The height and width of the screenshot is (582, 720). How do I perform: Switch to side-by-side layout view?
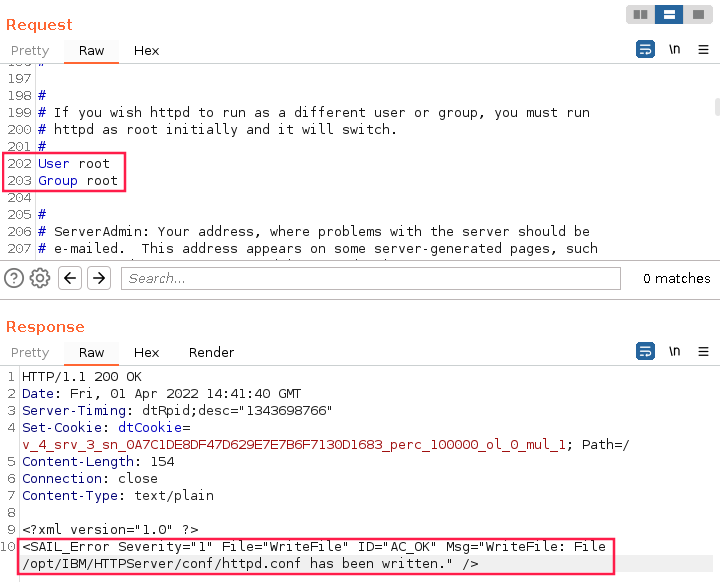(x=641, y=15)
